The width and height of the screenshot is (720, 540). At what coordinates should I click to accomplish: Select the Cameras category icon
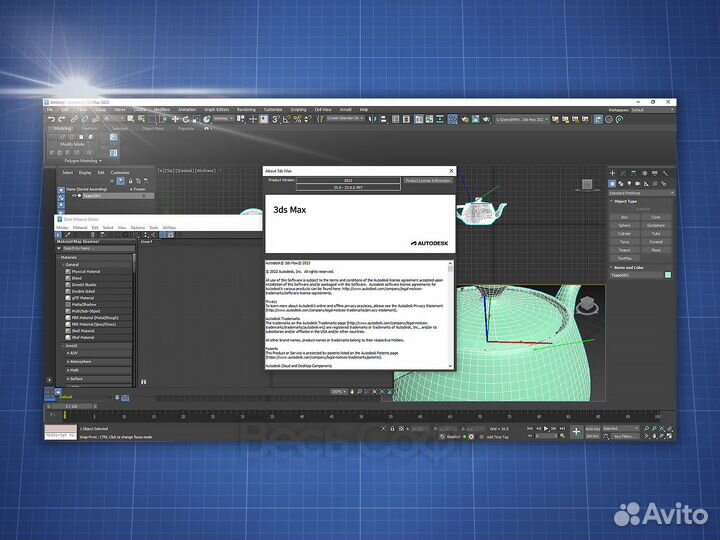[x=638, y=183]
